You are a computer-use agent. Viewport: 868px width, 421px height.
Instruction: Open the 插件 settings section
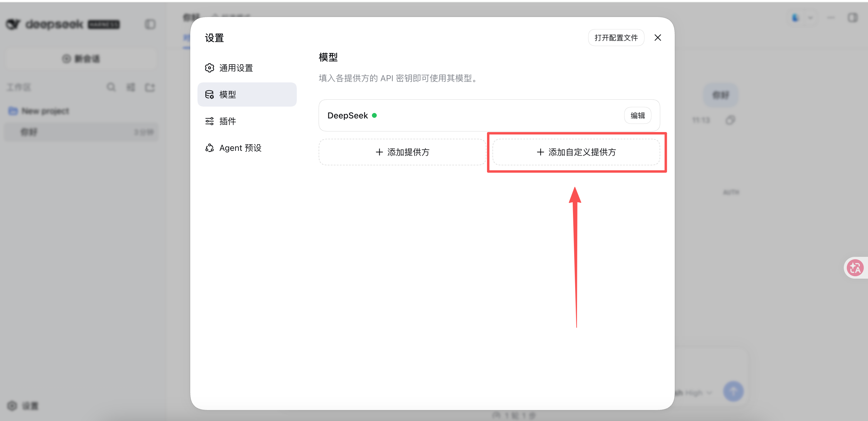(x=247, y=121)
